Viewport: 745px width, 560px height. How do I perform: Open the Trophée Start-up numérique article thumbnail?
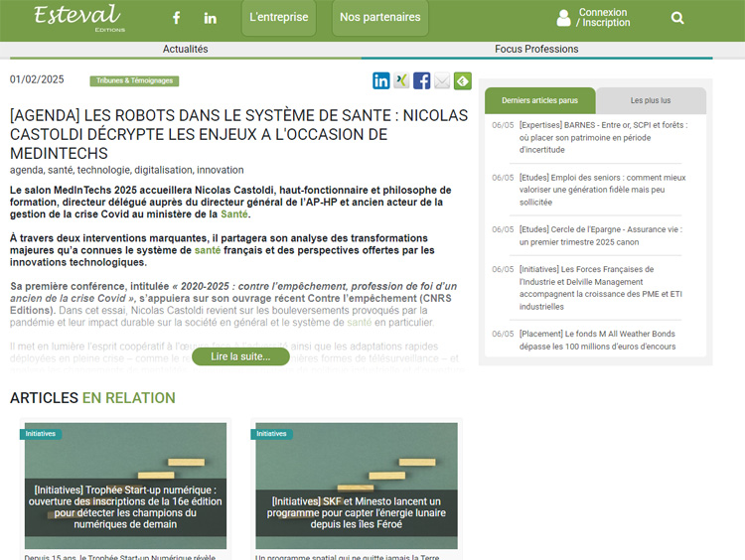122,486
